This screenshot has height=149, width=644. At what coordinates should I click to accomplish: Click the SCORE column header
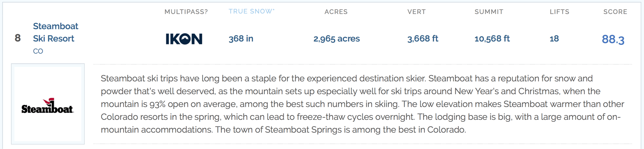coord(615,12)
